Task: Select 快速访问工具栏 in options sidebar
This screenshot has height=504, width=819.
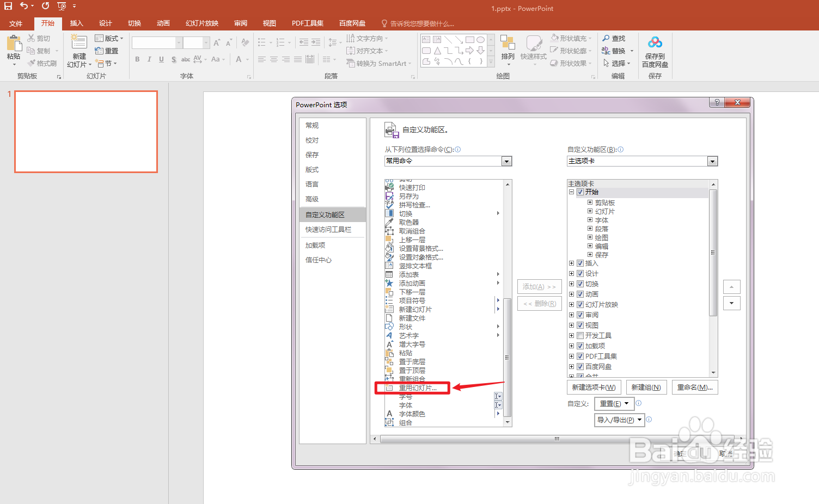Action: tap(332, 230)
